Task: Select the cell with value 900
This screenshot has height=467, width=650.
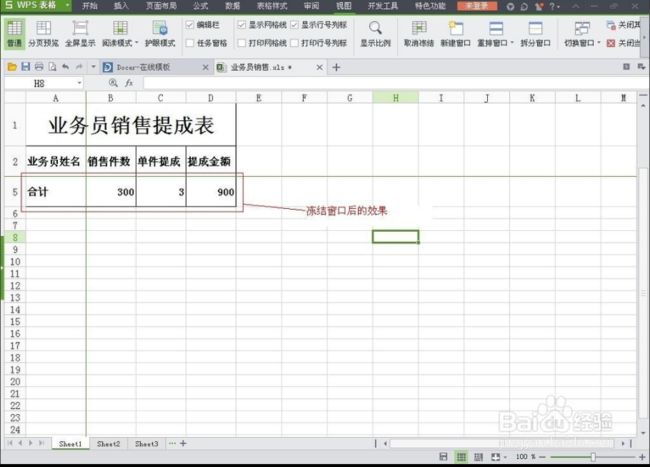Action: point(211,191)
